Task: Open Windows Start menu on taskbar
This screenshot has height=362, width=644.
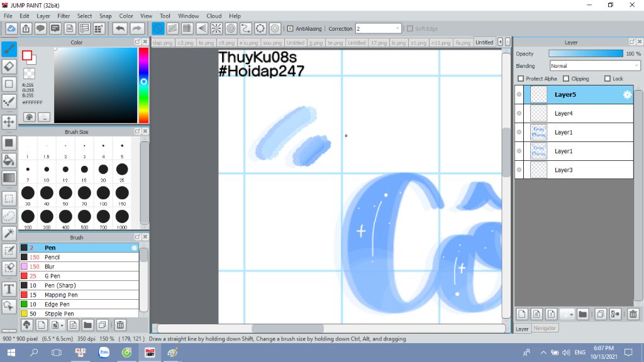Action: point(11,353)
